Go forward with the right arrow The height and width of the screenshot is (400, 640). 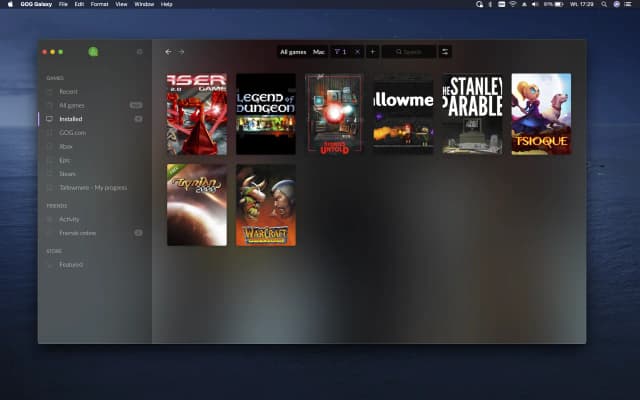click(x=181, y=51)
